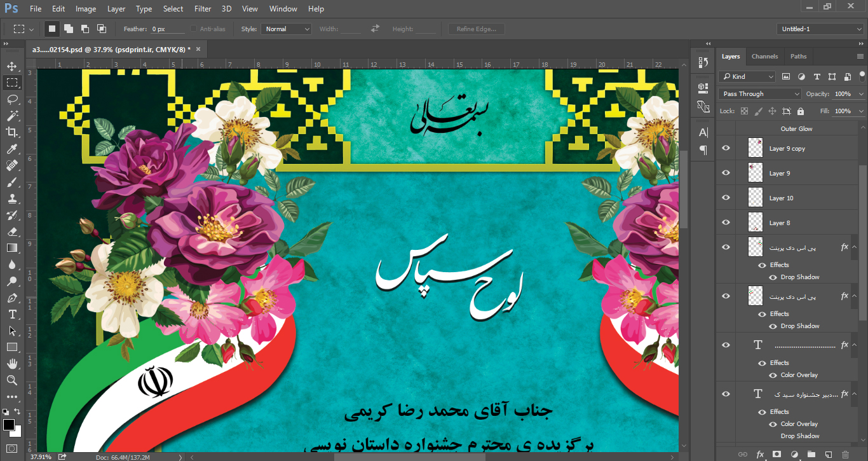Screen dimensions: 868x461
Task: Click the New selection mode icon
Action: 52,29
